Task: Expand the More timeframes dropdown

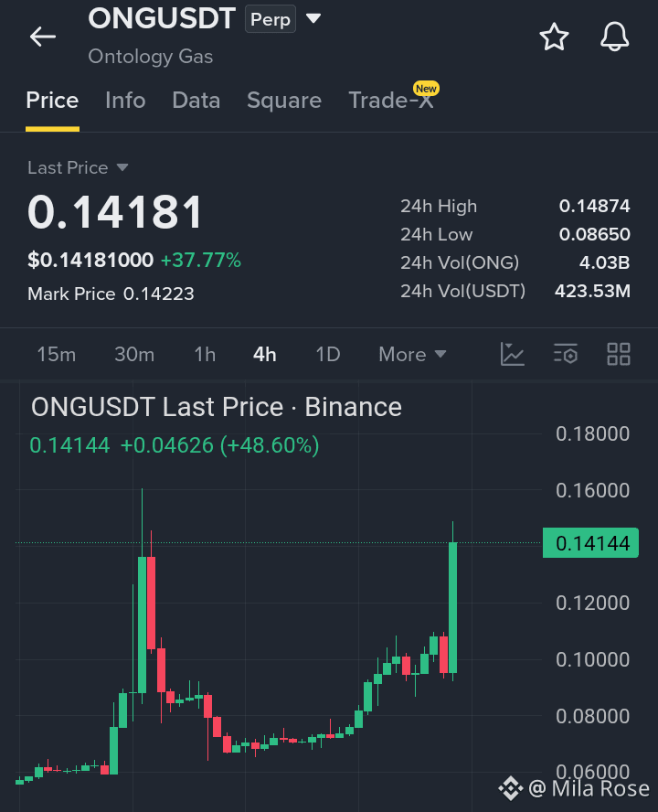Action: 412,354
